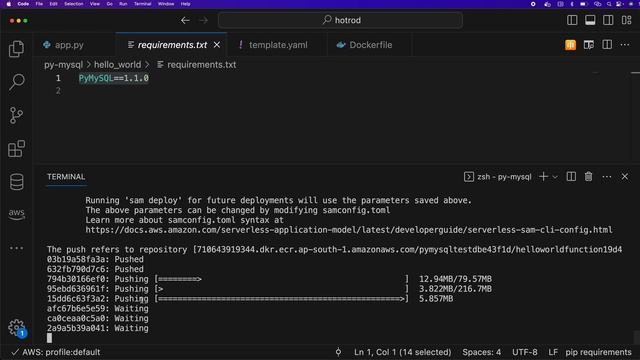This screenshot has height=360, width=640.
Task: Go forward in navigation history
Action: [x=203, y=20]
